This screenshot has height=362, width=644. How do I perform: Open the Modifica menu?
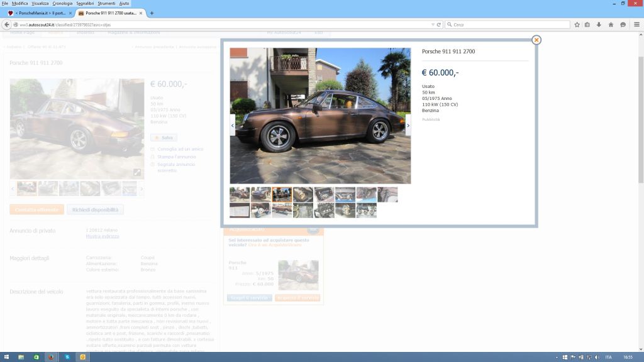[19, 3]
